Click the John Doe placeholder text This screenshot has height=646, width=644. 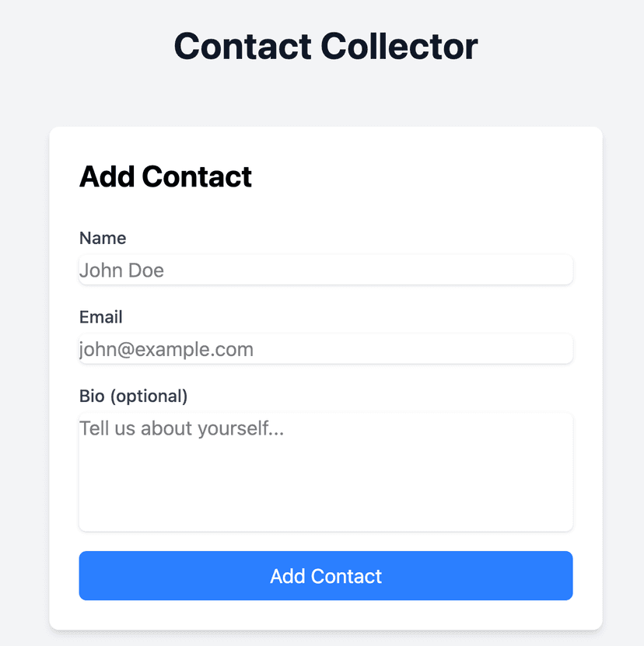(x=121, y=271)
